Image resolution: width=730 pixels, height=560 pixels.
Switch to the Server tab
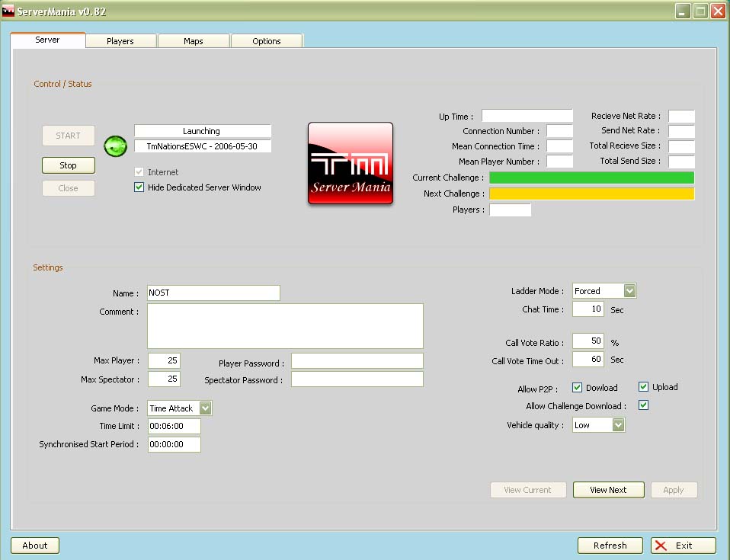click(x=47, y=40)
